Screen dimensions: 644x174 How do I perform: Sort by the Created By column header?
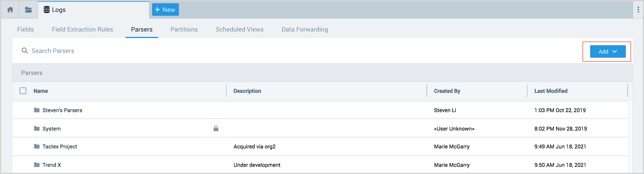point(447,91)
